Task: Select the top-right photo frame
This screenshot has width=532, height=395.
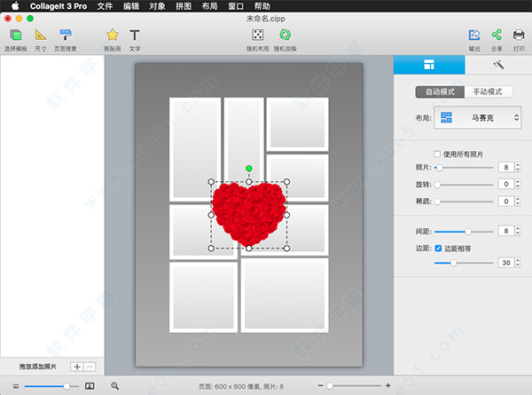Action: coord(297,124)
